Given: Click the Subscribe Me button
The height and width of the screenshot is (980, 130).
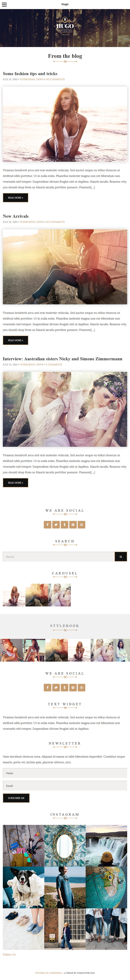Looking at the screenshot, I should point(16,798).
